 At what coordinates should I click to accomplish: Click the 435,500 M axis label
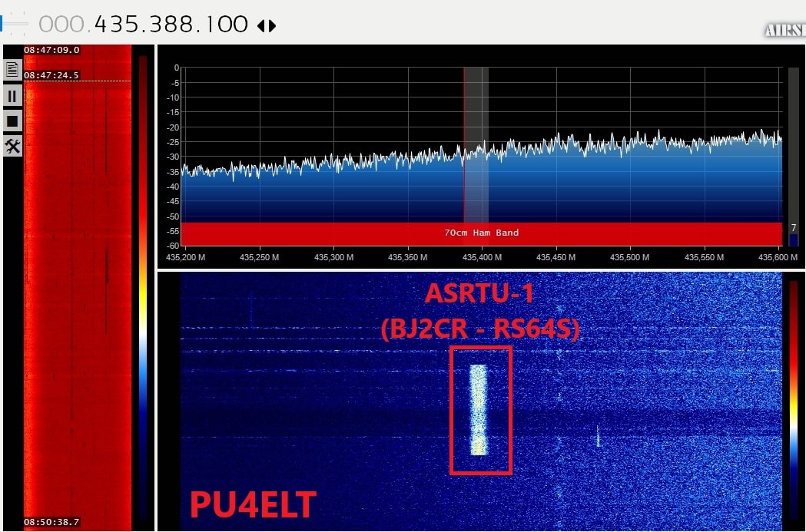coord(630,257)
